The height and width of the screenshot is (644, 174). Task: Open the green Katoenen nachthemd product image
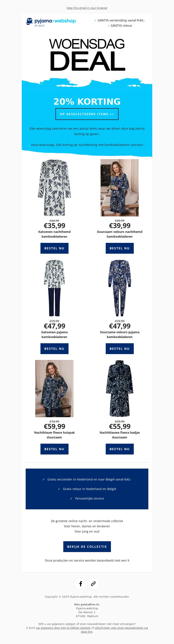[54, 188]
